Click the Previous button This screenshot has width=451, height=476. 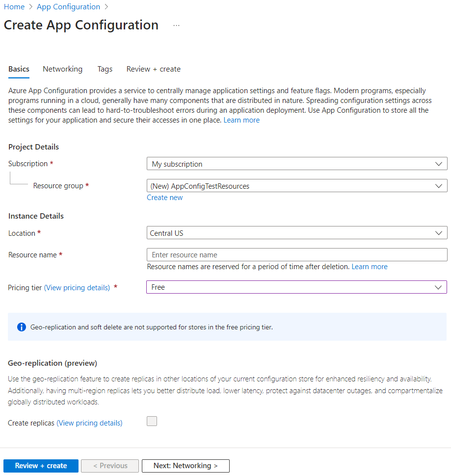109,466
